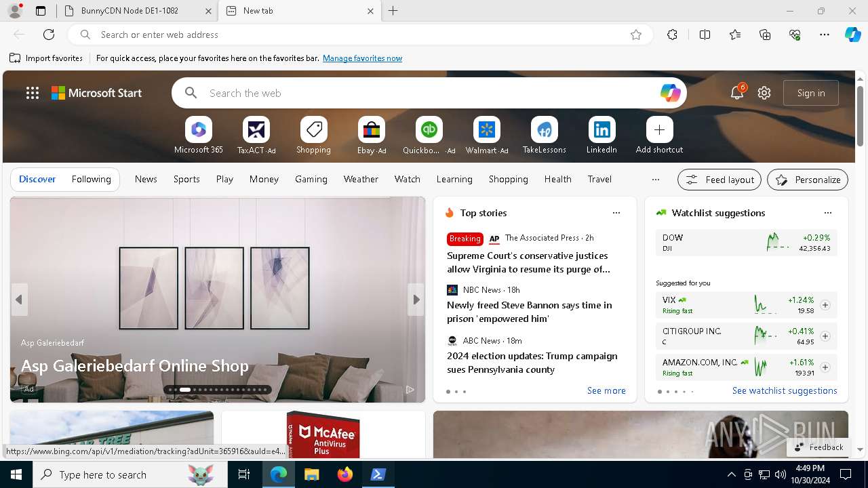Click the Sign in button
This screenshot has height=488, width=868.
pyautogui.click(x=811, y=93)
